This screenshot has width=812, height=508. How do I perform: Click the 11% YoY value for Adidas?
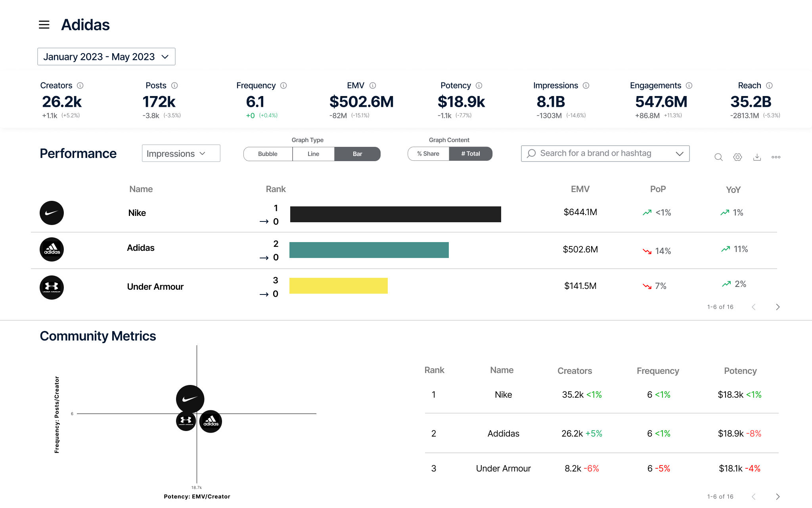click(x=741, y=249)
